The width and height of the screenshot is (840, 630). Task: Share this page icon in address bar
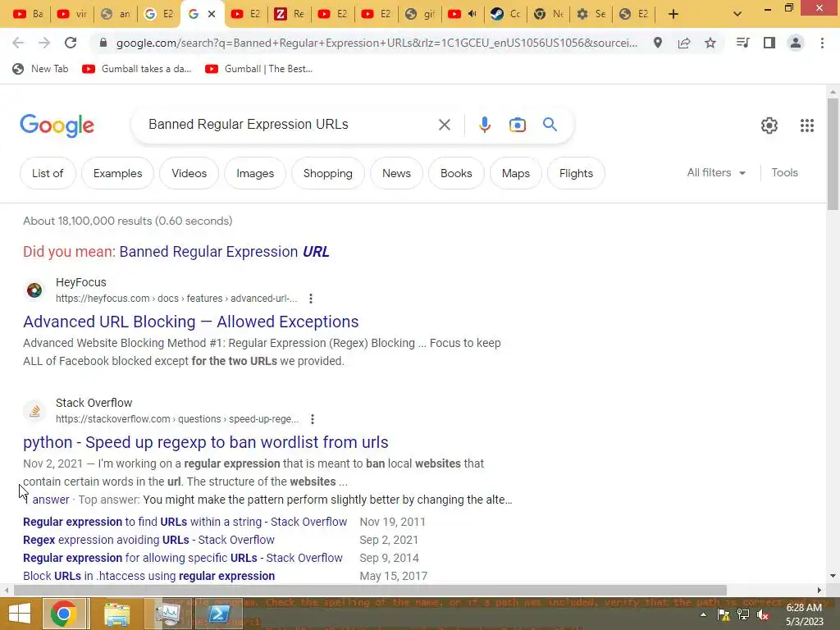pos(684,43)
